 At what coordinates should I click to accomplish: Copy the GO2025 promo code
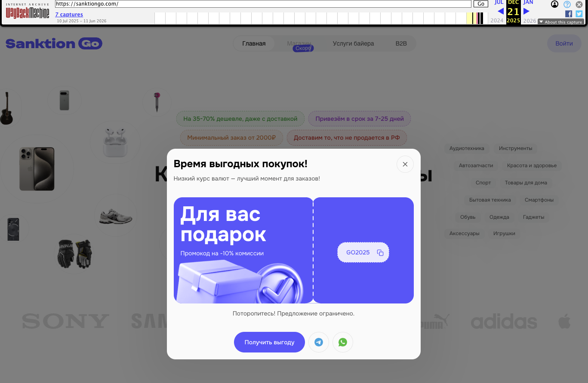pos(380,253)
